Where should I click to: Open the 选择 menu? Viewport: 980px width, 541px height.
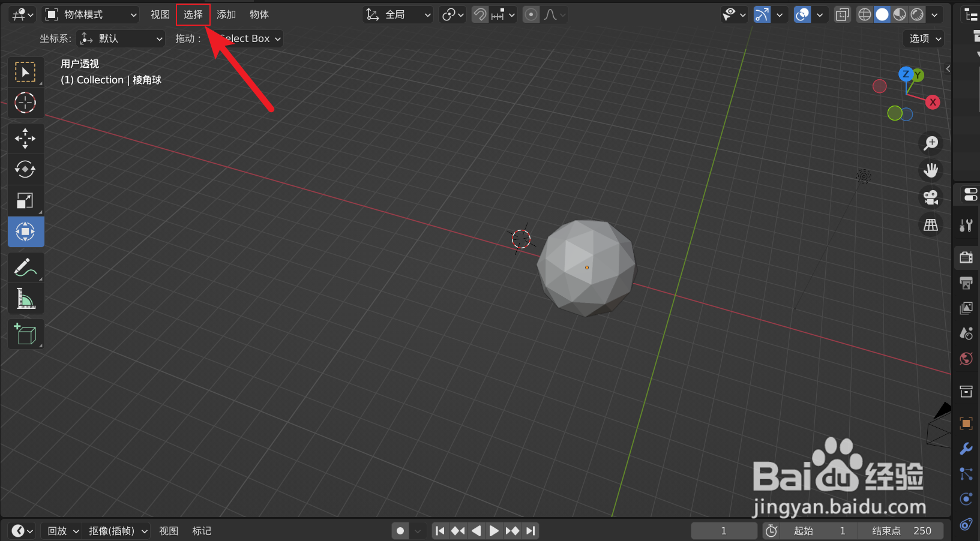click(x=193, y=14)
